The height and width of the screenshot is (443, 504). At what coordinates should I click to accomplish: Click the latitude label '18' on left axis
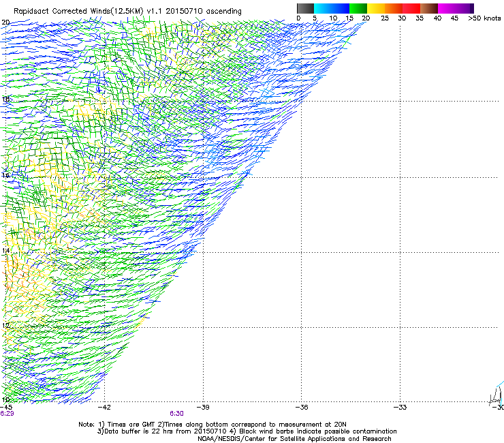coord(5,99)
